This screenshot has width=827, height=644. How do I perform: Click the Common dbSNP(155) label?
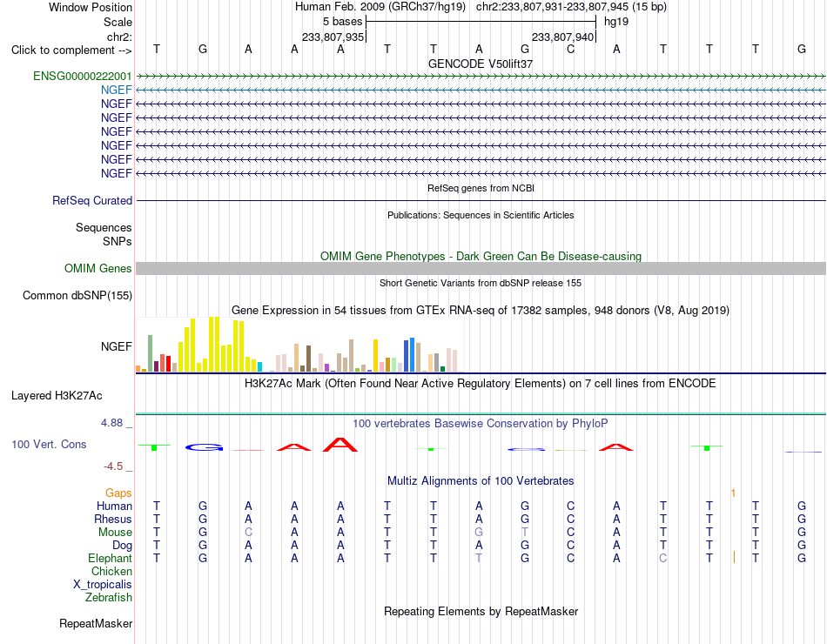click(x=77, y=295)
